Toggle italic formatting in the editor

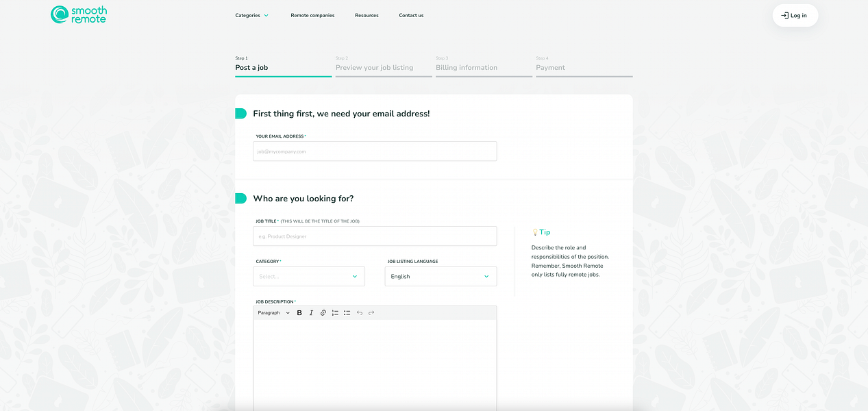[x=311, y=313]
